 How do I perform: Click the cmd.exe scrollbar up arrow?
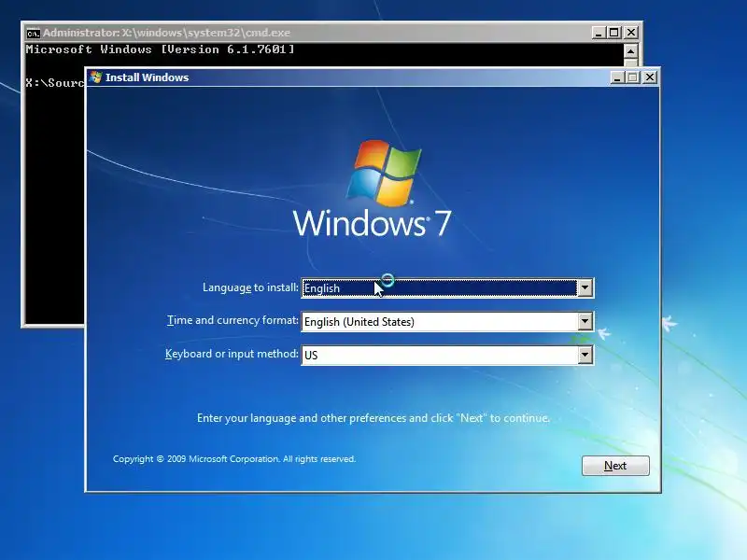(x=630, y=51)
